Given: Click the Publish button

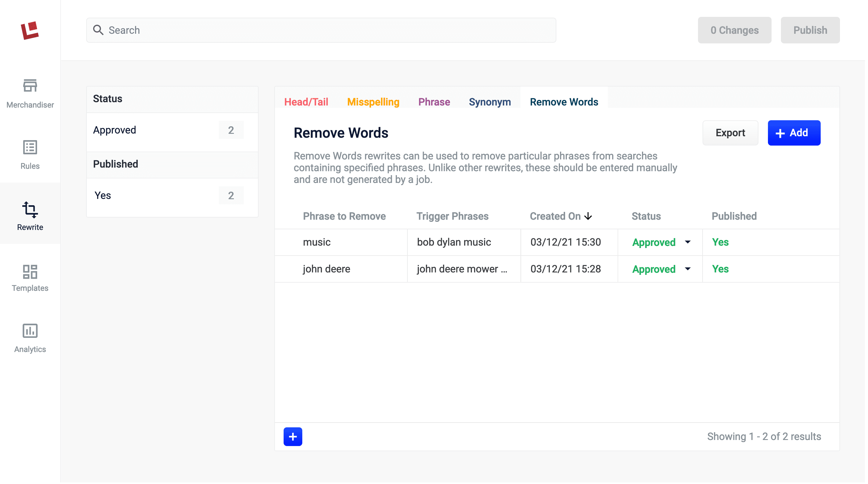Looking at the screenshot, I should point(810,30).
